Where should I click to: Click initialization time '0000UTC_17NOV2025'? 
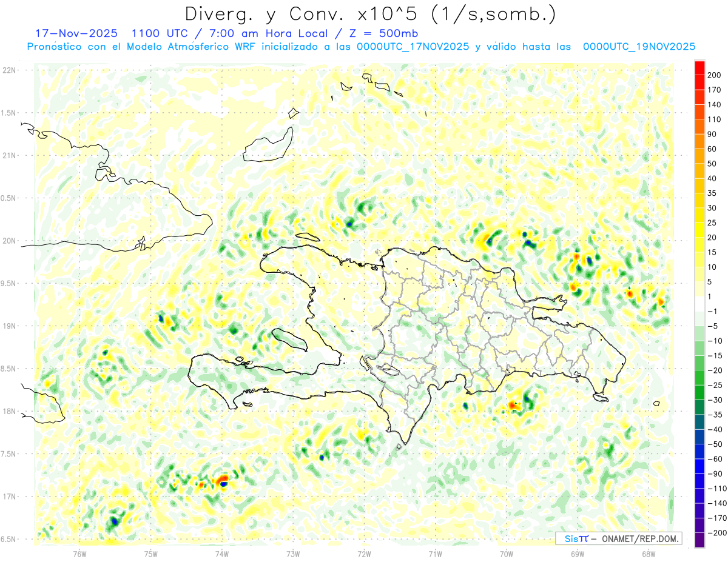click(413, 47)
